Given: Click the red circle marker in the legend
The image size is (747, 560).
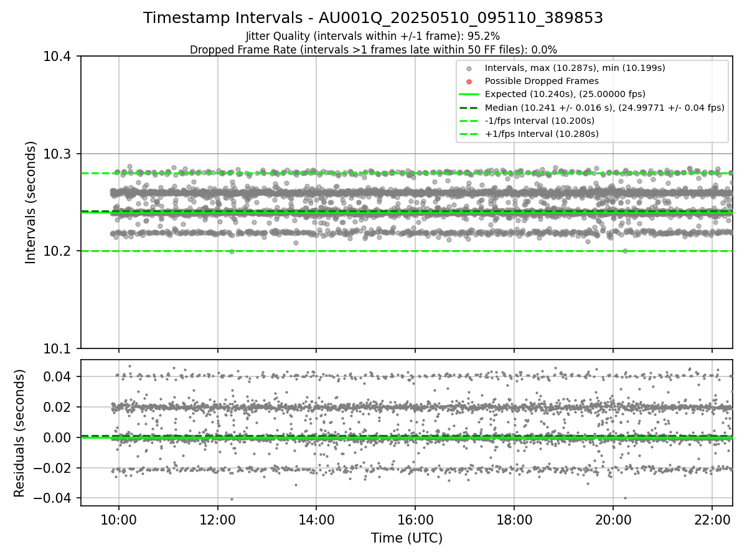Looking at the screenshot, I should coord(469,81).
